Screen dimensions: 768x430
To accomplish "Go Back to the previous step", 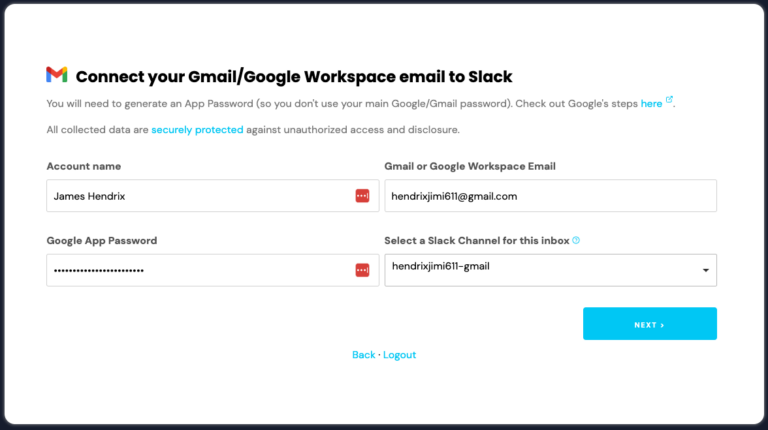I will (363, 355).
